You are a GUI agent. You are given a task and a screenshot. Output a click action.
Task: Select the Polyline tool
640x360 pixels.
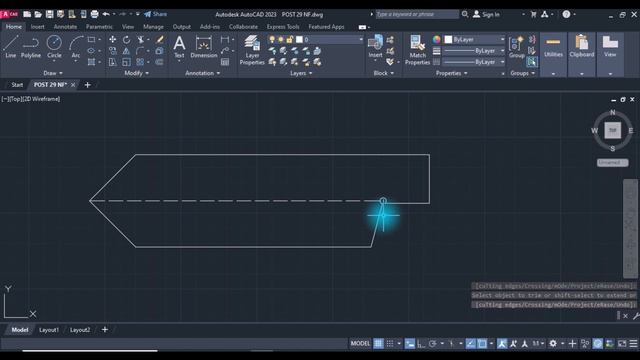31,47
